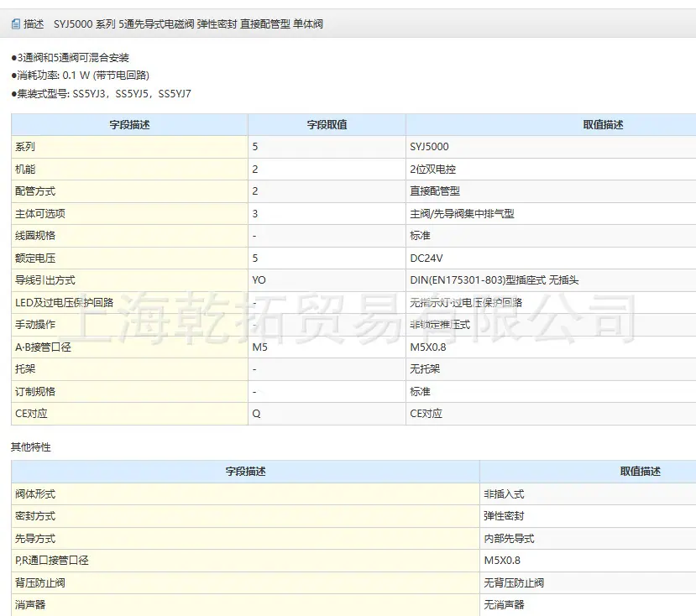Click the 额定电压 row label
Viewport: 696px width, 616px height.
35,258
